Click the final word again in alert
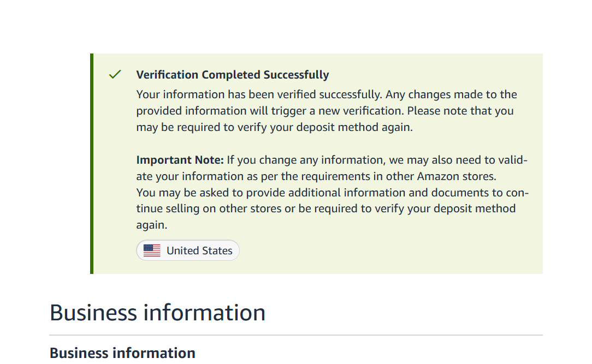Screen dimensions: 592x364 [x=151, y=225]
